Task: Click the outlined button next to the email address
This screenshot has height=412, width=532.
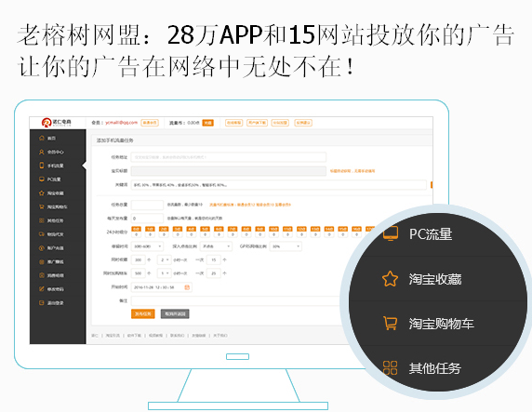Action: pyautogui.click(x=150, y=123)
